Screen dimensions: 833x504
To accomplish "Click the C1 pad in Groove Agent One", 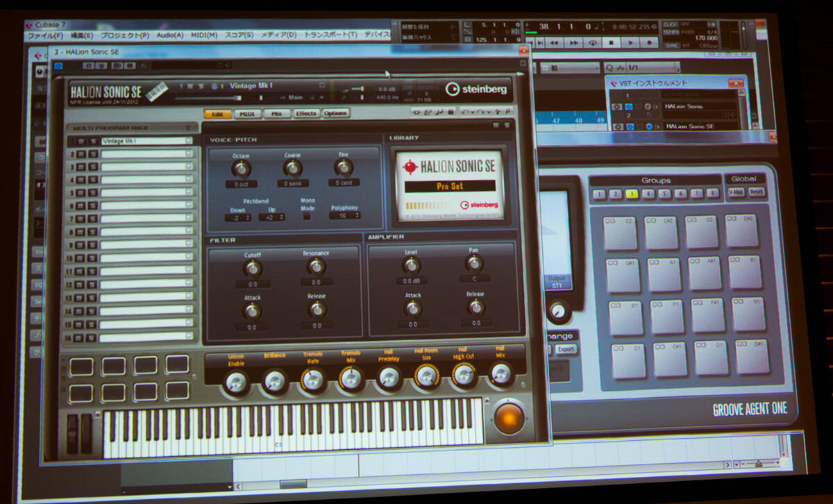I will [x=628, y=360].
